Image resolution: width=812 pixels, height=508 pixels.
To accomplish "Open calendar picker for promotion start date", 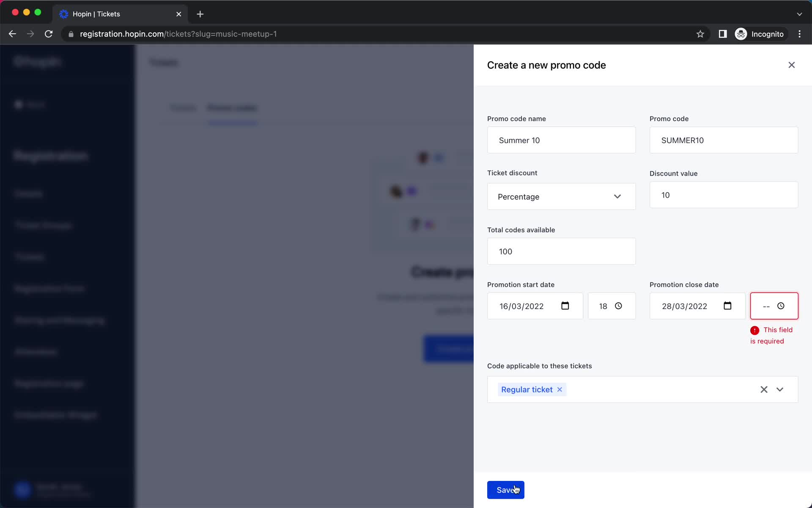I will (x=565, y=306).
